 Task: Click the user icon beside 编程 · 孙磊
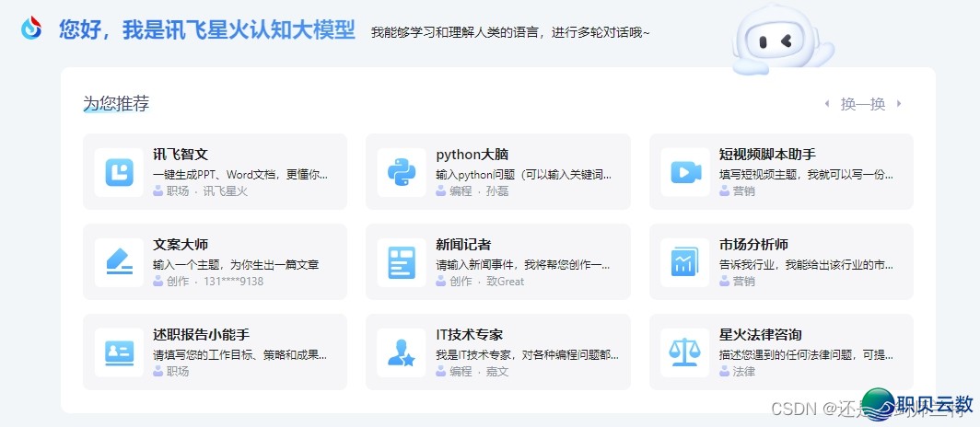pyautogui.click(x=440, y=191)
